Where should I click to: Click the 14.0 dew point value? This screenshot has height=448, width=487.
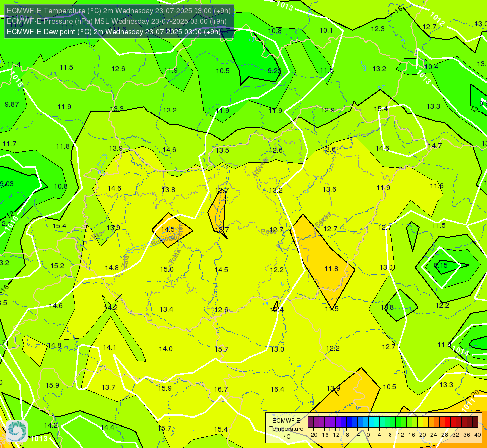[x=166, y=349]
